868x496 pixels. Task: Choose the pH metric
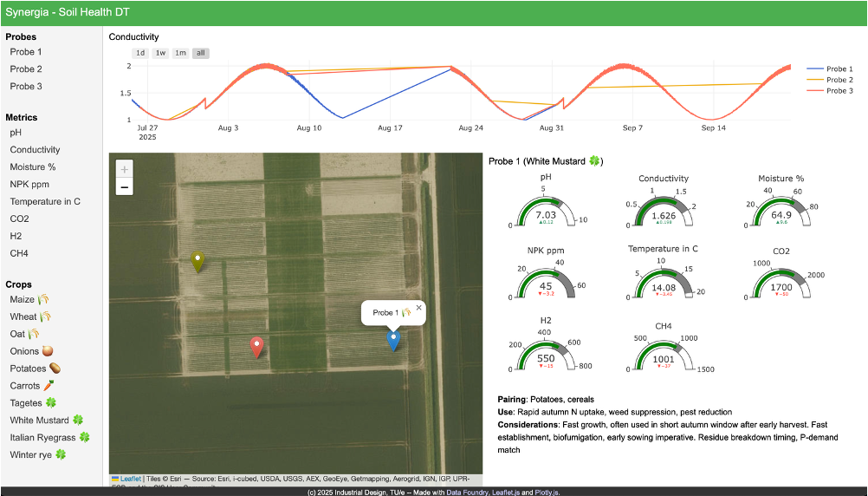[x=16, y=133]
